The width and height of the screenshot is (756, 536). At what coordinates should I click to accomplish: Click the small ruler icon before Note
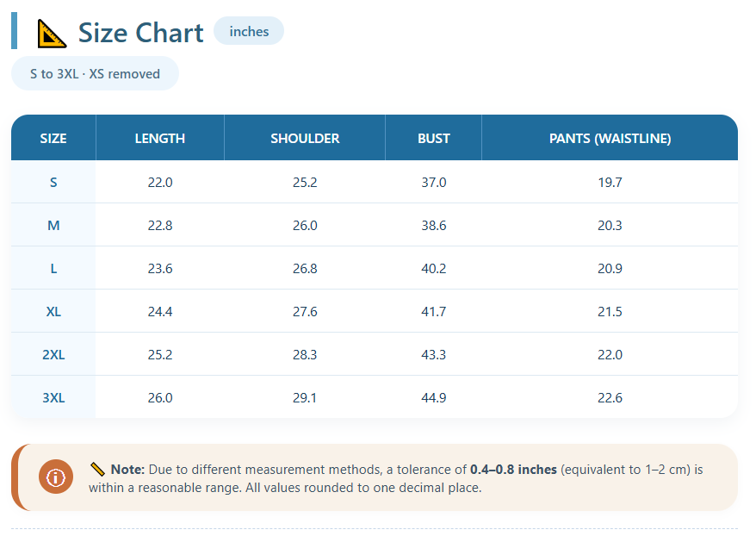(x=97, y=470)
